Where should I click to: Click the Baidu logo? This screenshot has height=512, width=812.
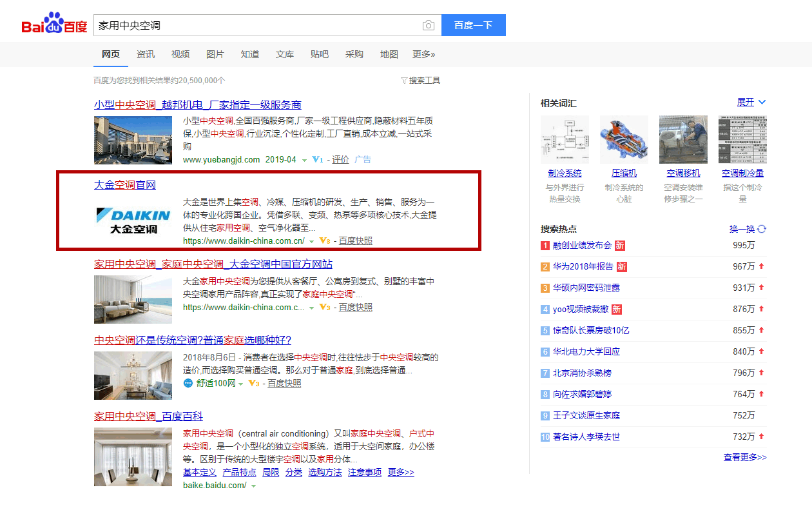click(x=54, y=25)
